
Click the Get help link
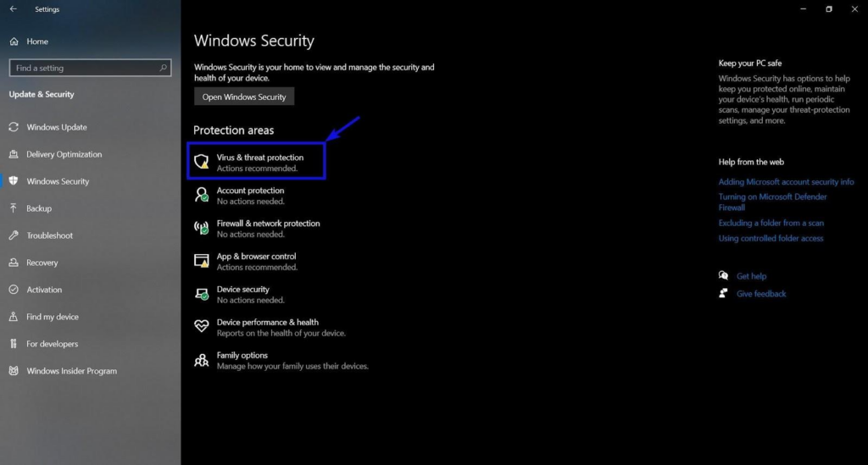tap(751, 276)
